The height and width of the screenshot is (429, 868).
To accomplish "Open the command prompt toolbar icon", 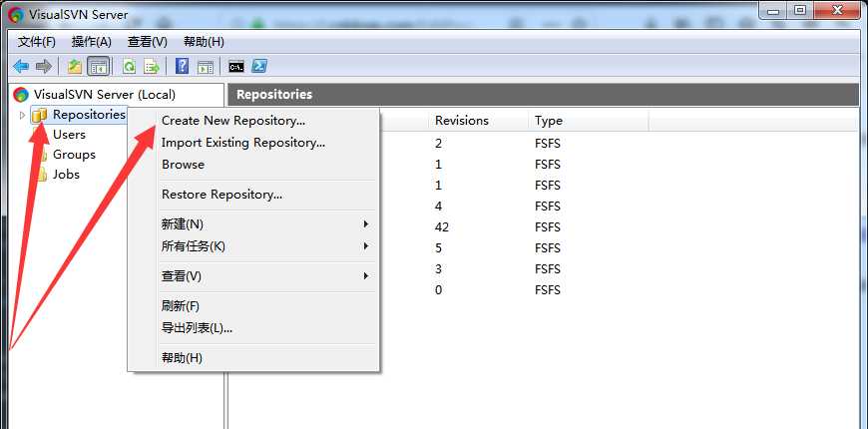I will 236,67.
